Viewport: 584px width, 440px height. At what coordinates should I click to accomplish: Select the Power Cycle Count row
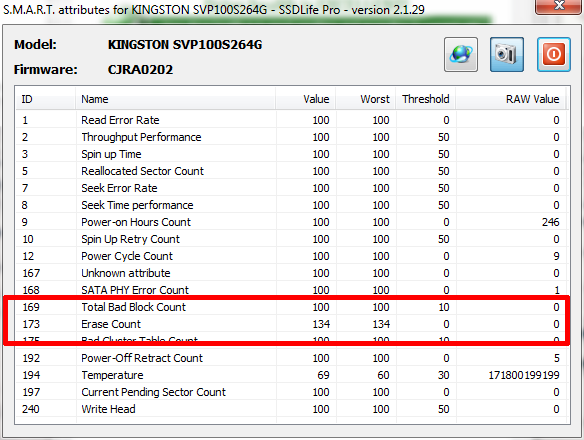(x=291, y=256)
